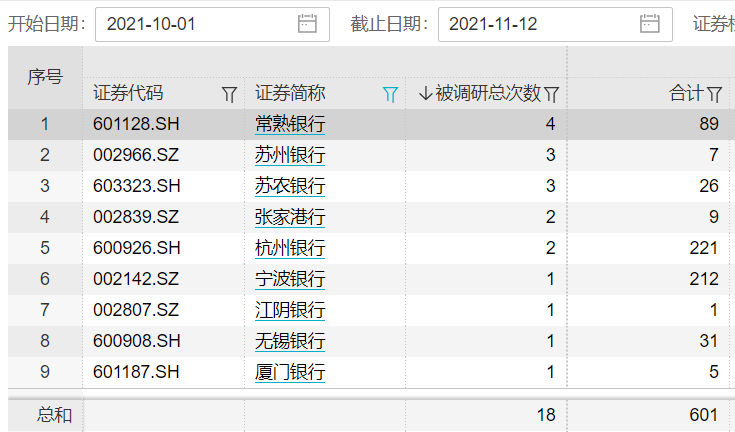Filter the 证券代码 column
Image resolution: width=735 pixels, height=432 pixels.
[229, 94]
